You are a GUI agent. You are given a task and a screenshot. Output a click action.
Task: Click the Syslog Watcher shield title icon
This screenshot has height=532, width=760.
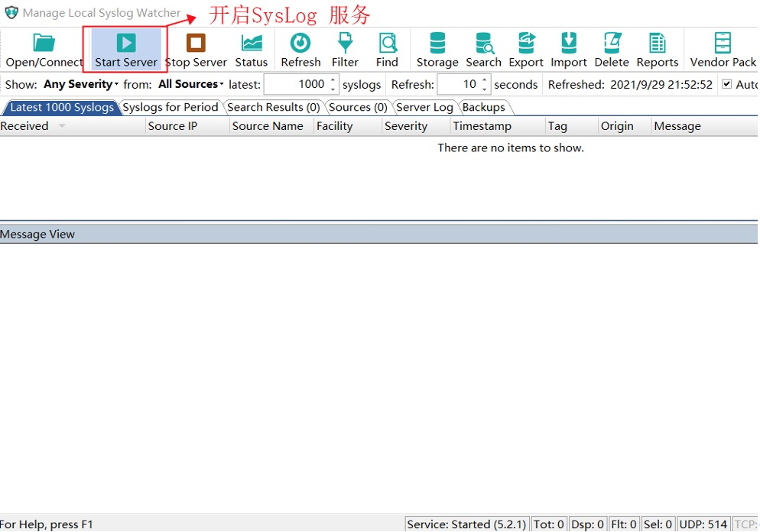11,12
